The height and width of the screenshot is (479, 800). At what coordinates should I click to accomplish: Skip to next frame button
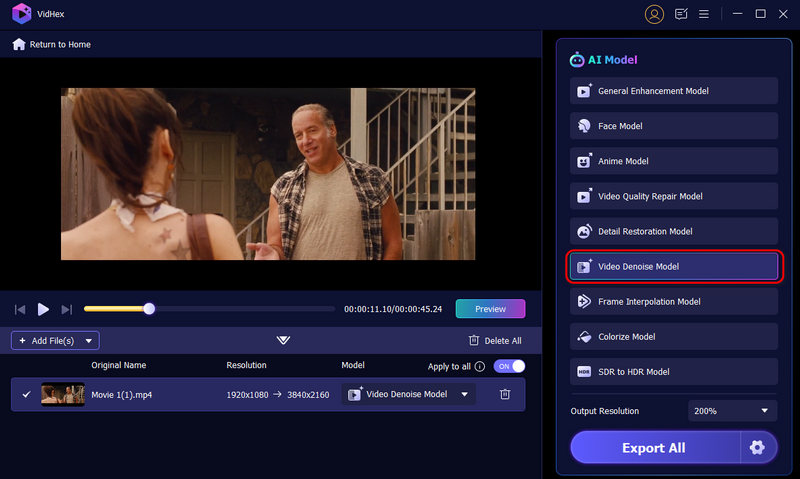coord(67,309)
